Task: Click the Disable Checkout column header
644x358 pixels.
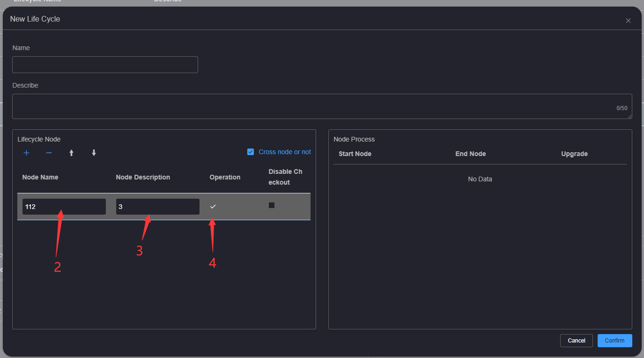Action: click(285, 177)
